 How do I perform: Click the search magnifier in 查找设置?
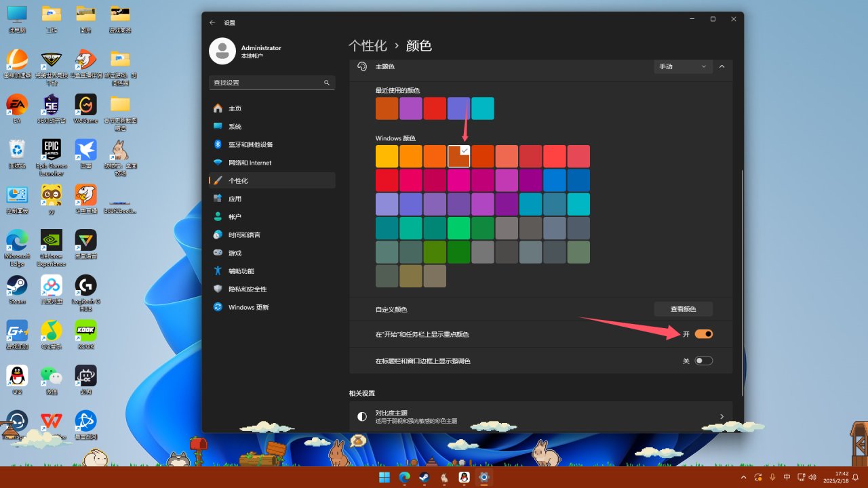pos(327,83)
